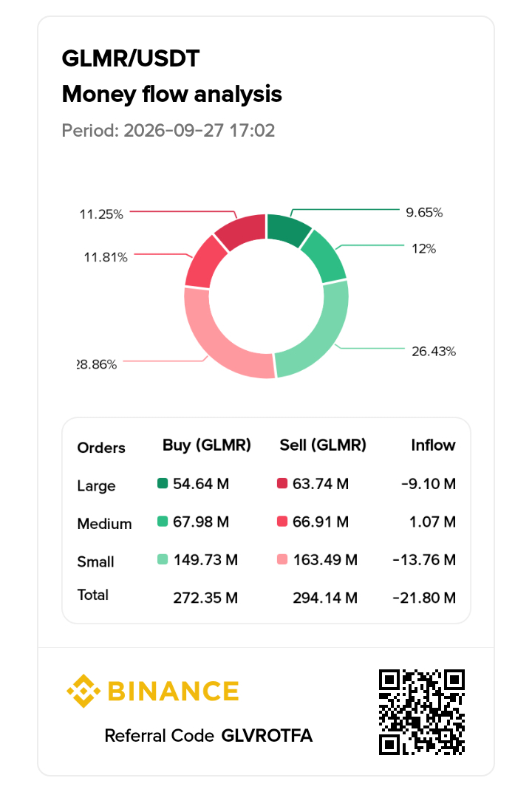This screenshot has height=792, width=532.
Task: Click the light green Small buy swatch
Action: tap(162, 559)
